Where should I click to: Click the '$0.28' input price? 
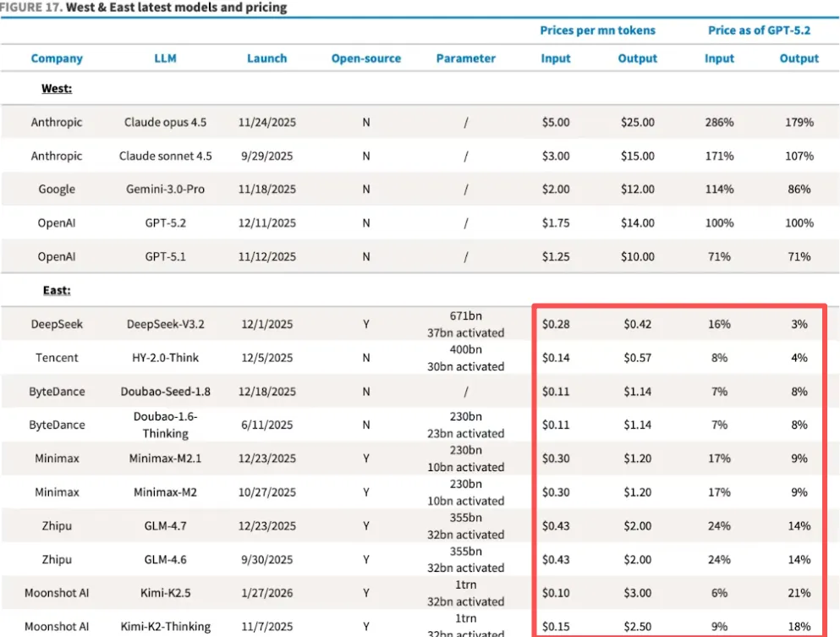point(556,324)
